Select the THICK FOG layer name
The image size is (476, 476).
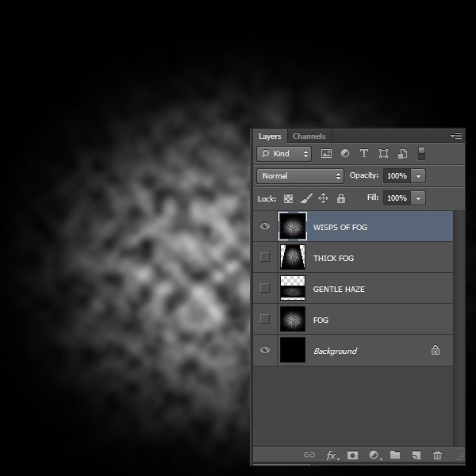tap(333, 259)
